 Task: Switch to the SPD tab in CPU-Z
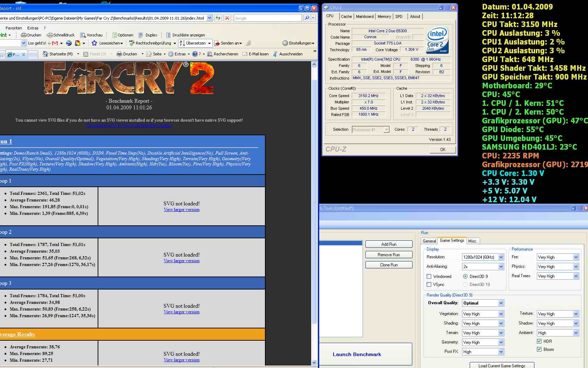(x=399, y=16)
